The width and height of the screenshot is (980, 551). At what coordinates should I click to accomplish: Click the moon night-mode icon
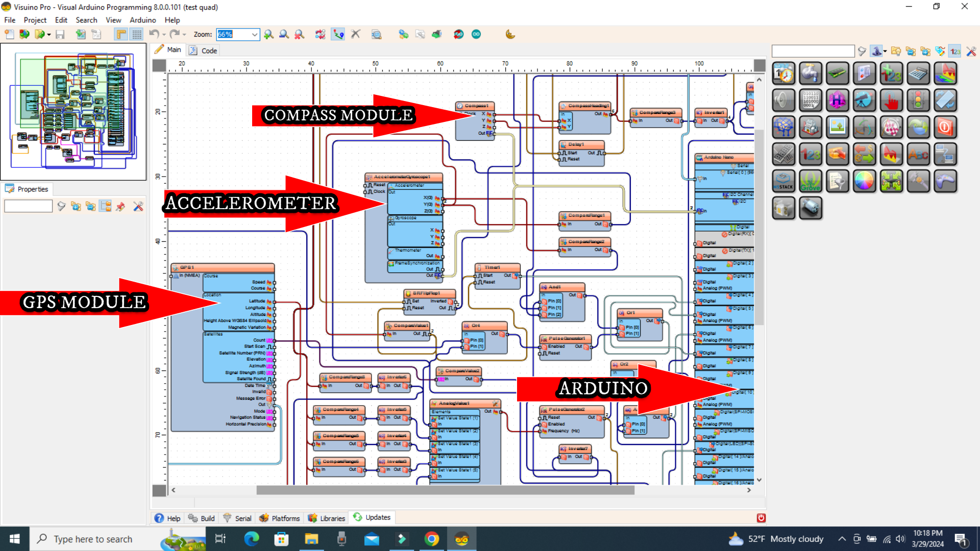510,34
